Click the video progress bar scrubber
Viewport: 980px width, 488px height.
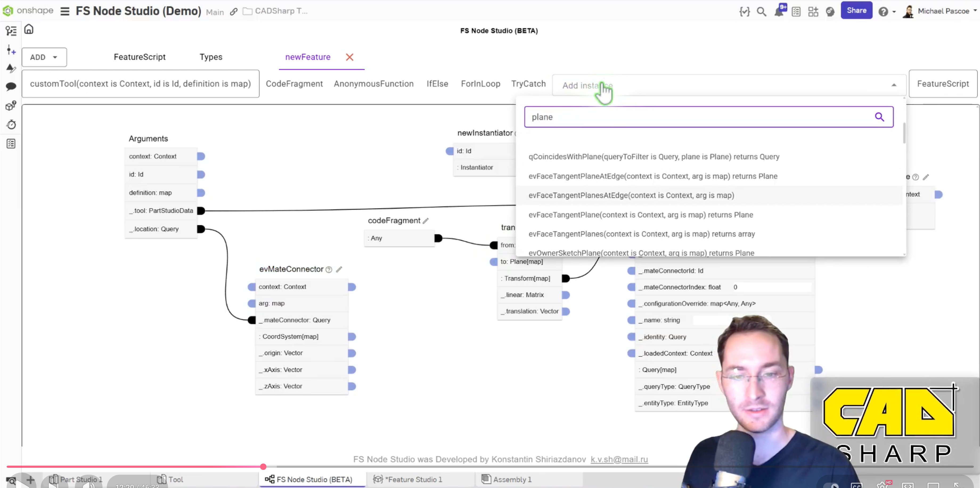click(x=263, y=466)
